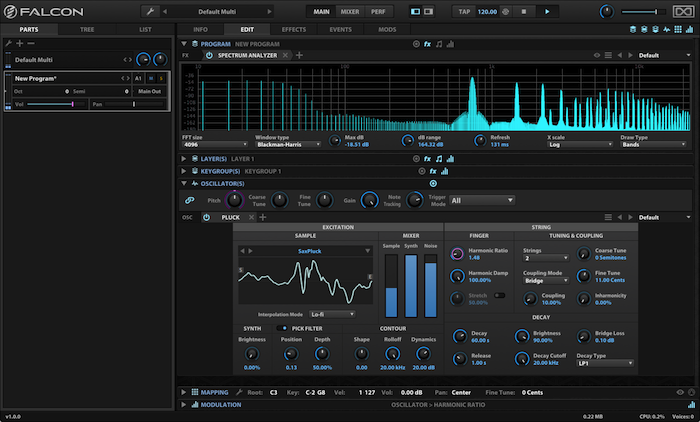This screenshot has height=422, width=700.
Task: Click the Mapping wrench icon
Action: [239, 392]
